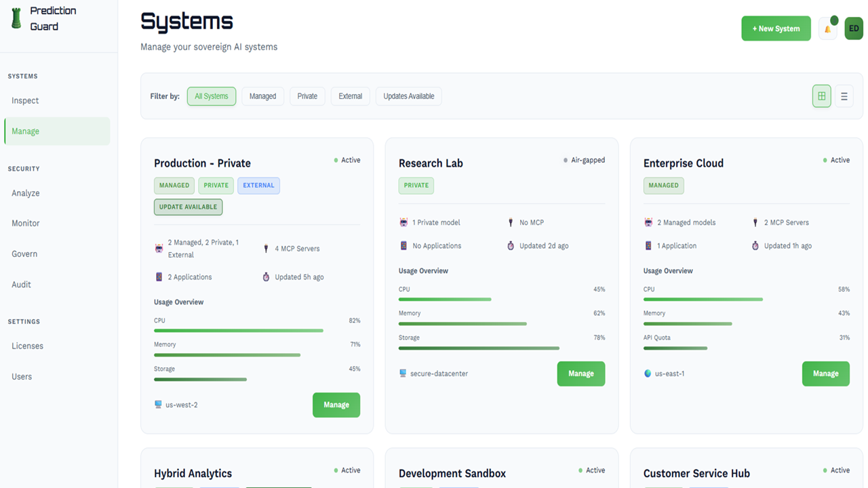Viewport: 868px width, 488px height.
Task: Click the clock icon beside Updated 1h ago
Action: 755,246
